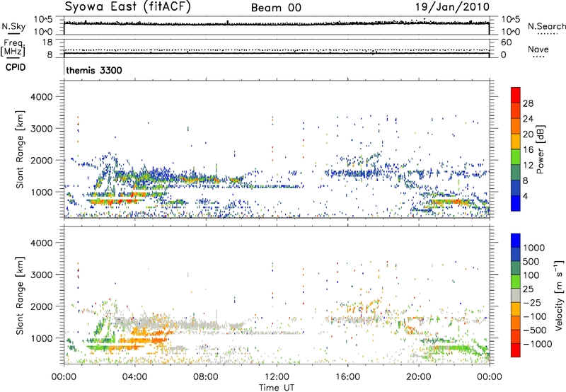The image size is (566, 392).
Task: Click the '28' Power colorbar tick label
Action: point(528,103)
